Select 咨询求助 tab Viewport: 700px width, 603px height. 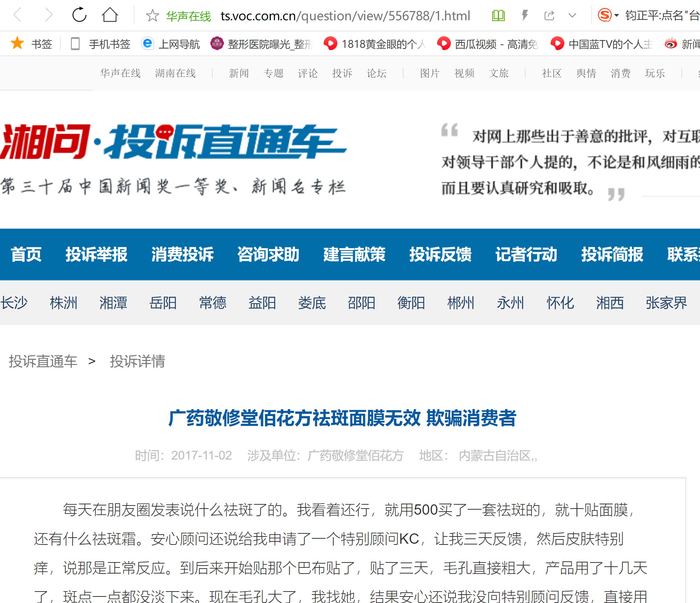(x=268, y=254)
